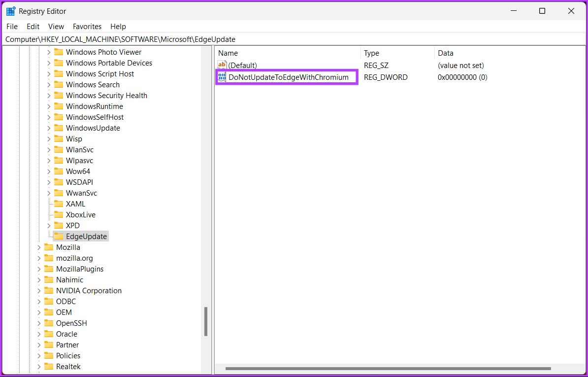Screen dimensions: 588x377
Task: Select the WindowsRuntime tree item
Action: click(95, 106)
